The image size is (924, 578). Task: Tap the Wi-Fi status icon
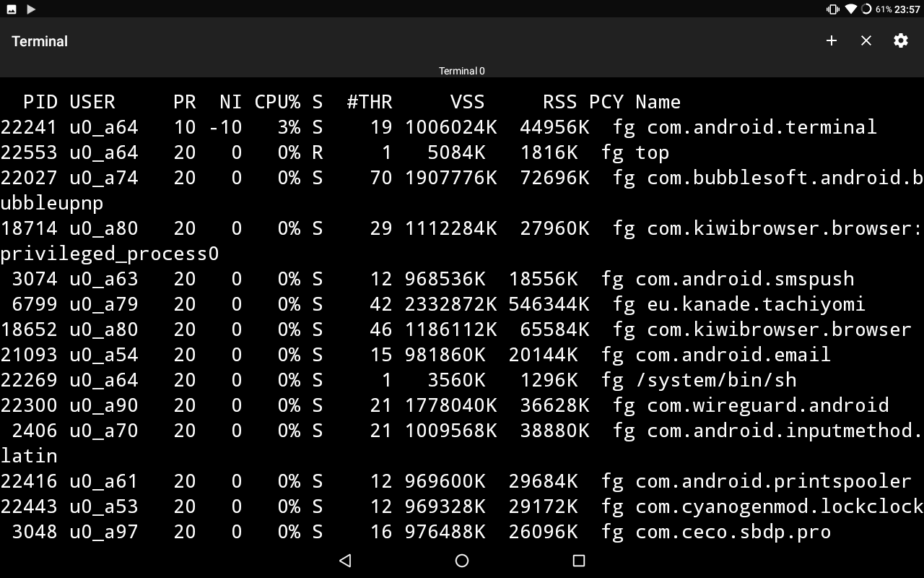tap(851, 9)
